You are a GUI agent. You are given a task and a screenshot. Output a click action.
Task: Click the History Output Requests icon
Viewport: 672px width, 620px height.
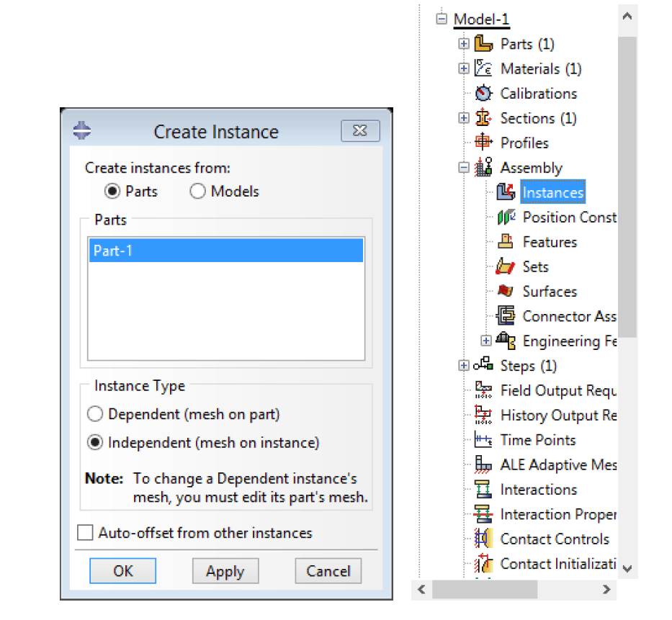click(483, 414)
